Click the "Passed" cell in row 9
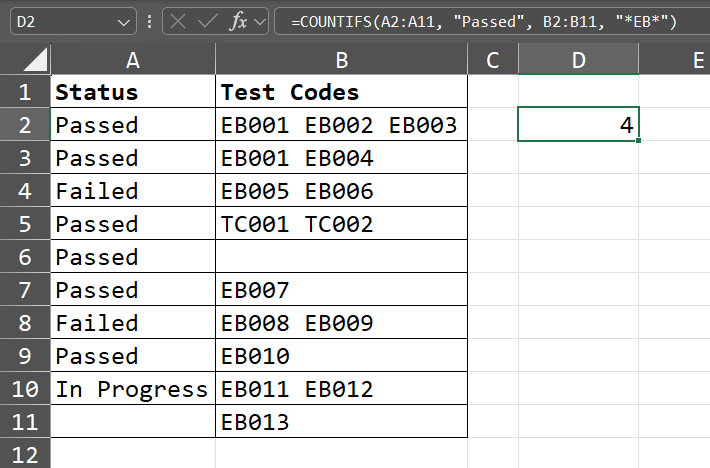This screenshot has height=468, width=710. pyautogui.click(x=133, y=356)
